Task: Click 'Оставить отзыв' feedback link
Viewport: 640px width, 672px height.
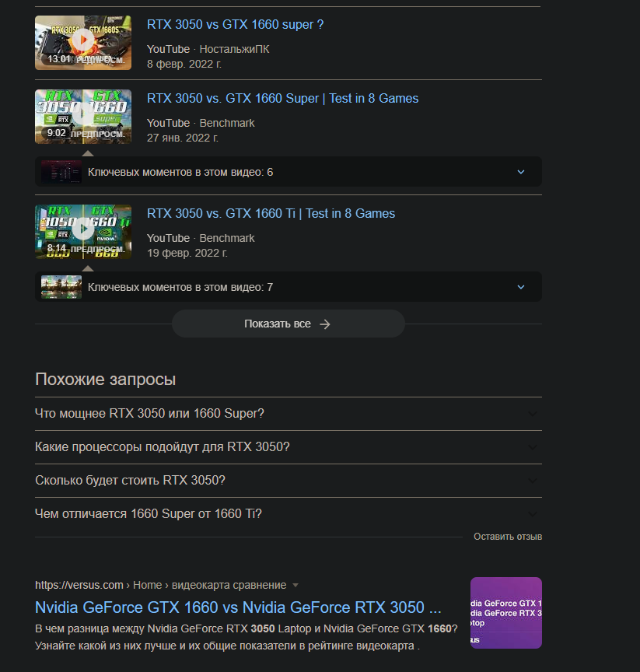Action: [x=508, y=537]
